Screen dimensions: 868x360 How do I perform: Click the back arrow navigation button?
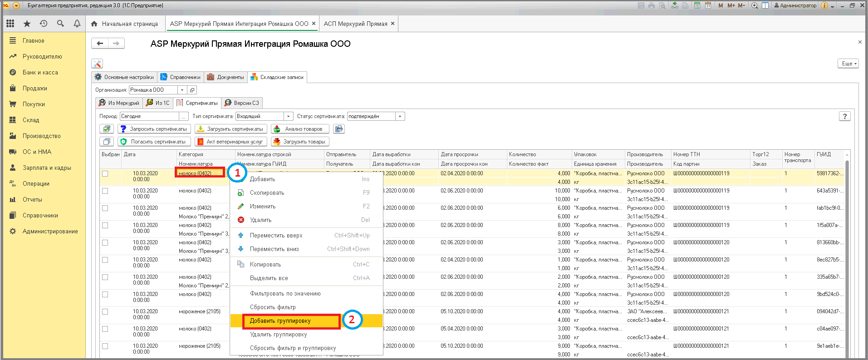point(100,43)
